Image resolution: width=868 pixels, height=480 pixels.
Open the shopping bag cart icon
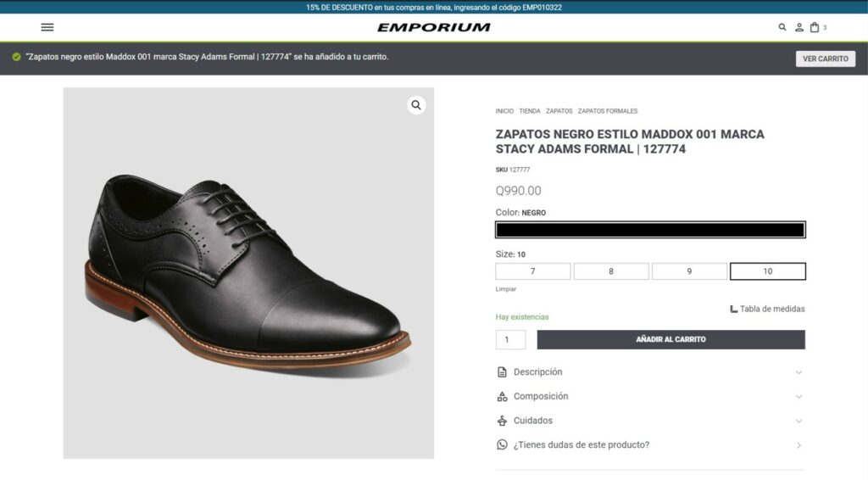(815, 27)
